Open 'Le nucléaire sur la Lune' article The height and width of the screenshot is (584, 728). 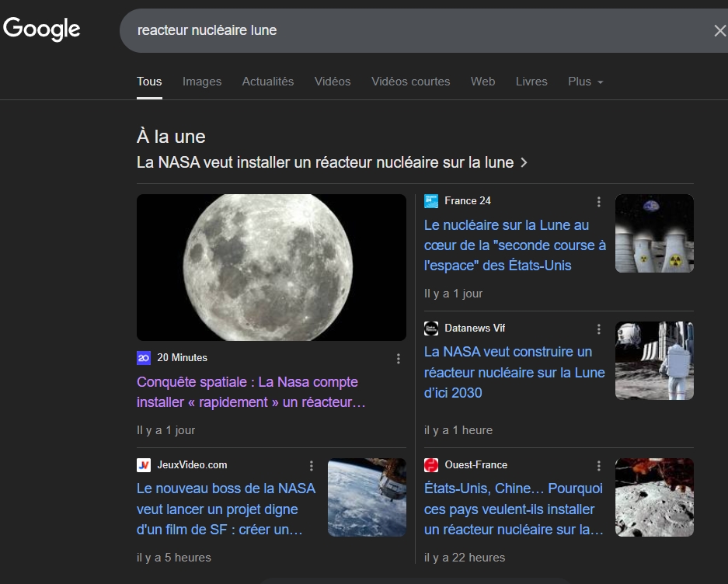(x=515, y=245)
